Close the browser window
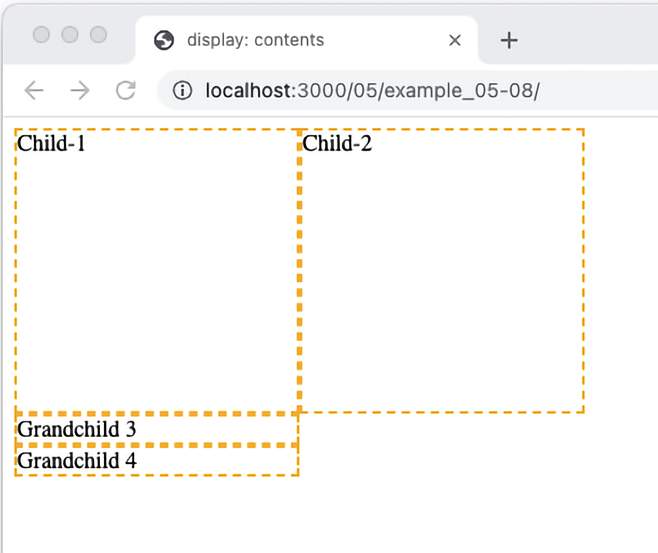This screenshot has height=553, width=658. 41,35
